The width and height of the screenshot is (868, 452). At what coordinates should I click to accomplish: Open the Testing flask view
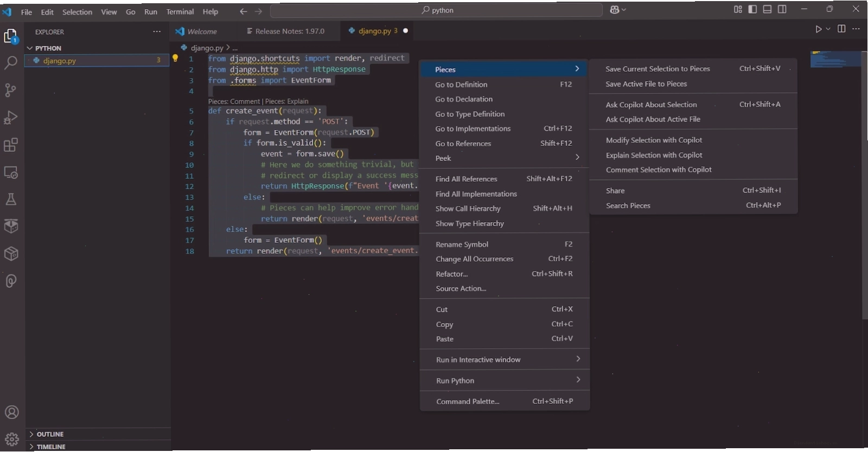pyautogui.click(x=11, y=199)
